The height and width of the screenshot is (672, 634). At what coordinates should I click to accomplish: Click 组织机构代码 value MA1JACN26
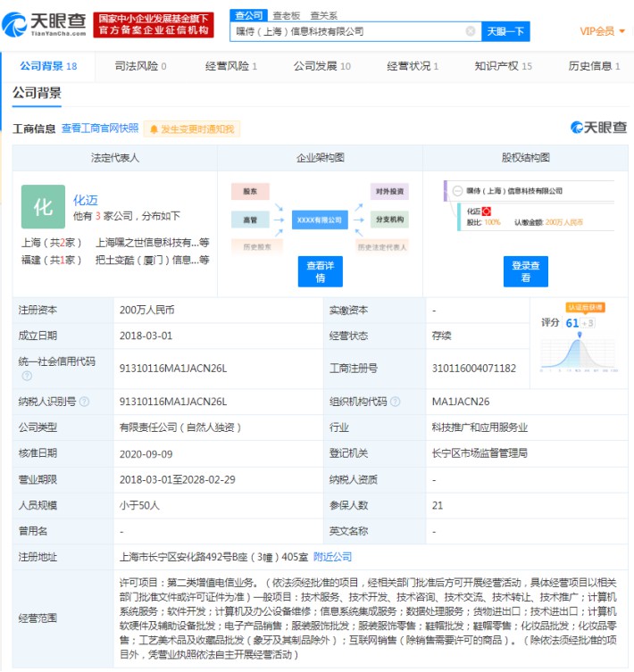pos(461,402)
